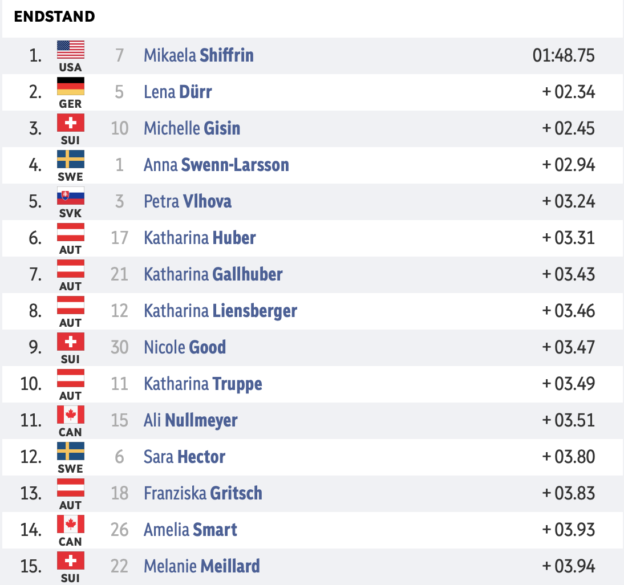This screenshot has width=624, height=585.
Task: Click the Swiss flag next to Michelle Gisin
Action: tap(70, 123)
